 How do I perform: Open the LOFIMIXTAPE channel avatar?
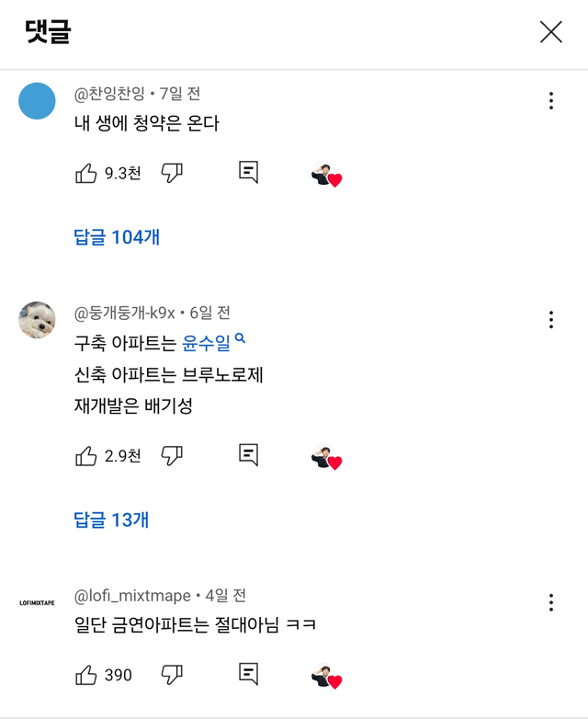(38, 603)
